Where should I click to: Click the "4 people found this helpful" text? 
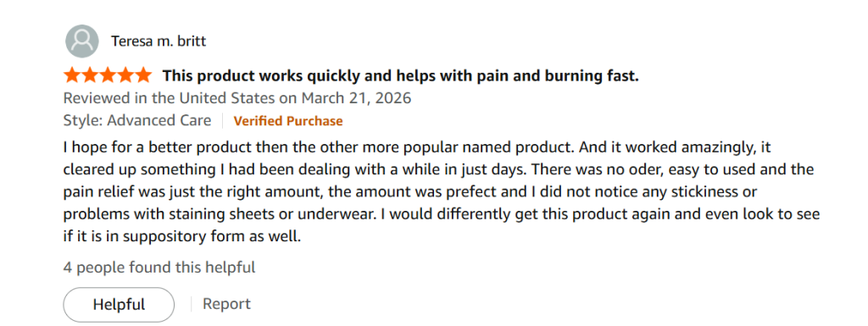click(x=159, y=268)
